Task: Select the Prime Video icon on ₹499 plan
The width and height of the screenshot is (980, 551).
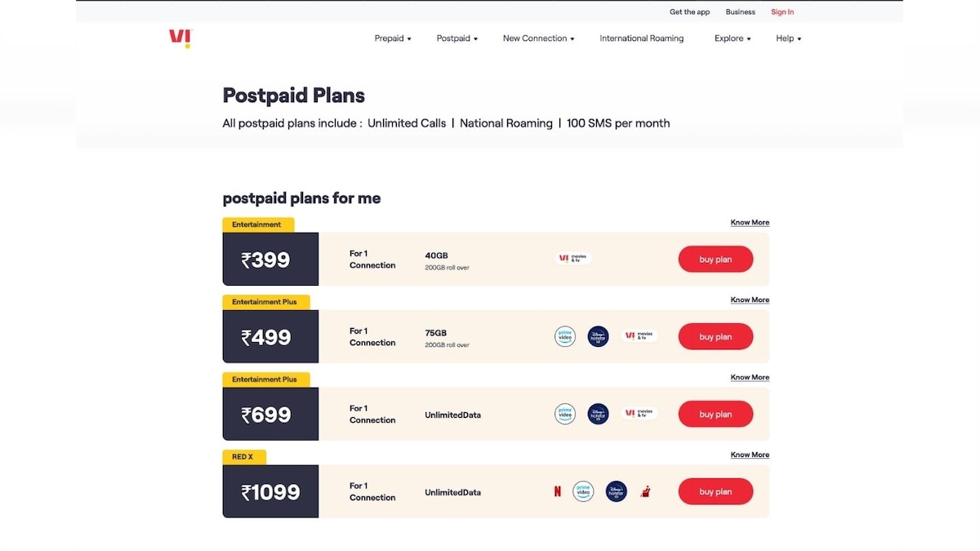Action: click(565, 336)
